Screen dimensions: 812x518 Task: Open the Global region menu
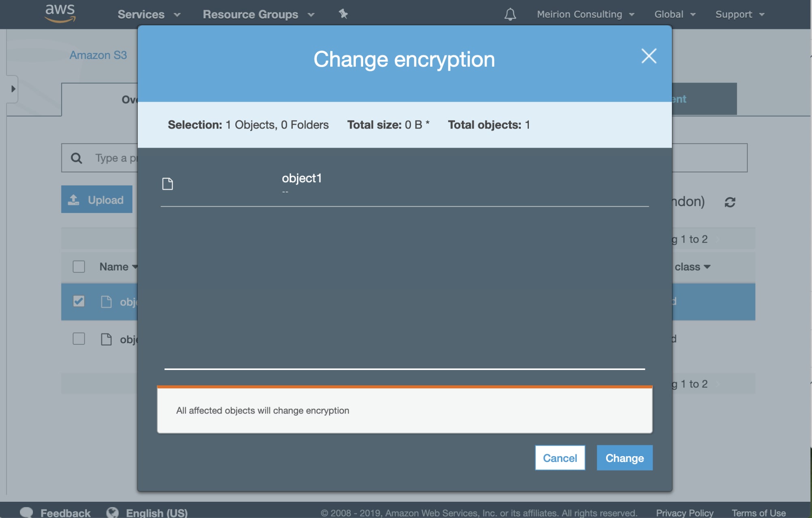point(675,15)
